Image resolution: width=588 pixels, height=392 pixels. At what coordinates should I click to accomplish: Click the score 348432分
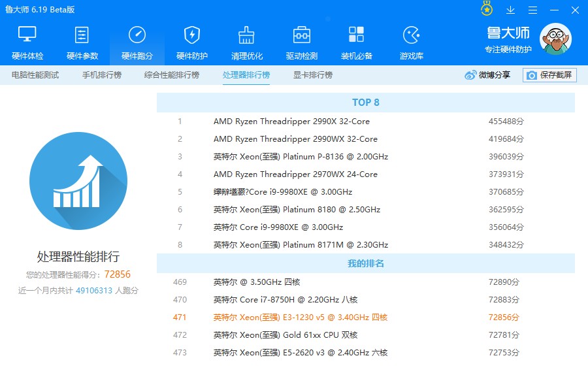click(x=506, y=245)
